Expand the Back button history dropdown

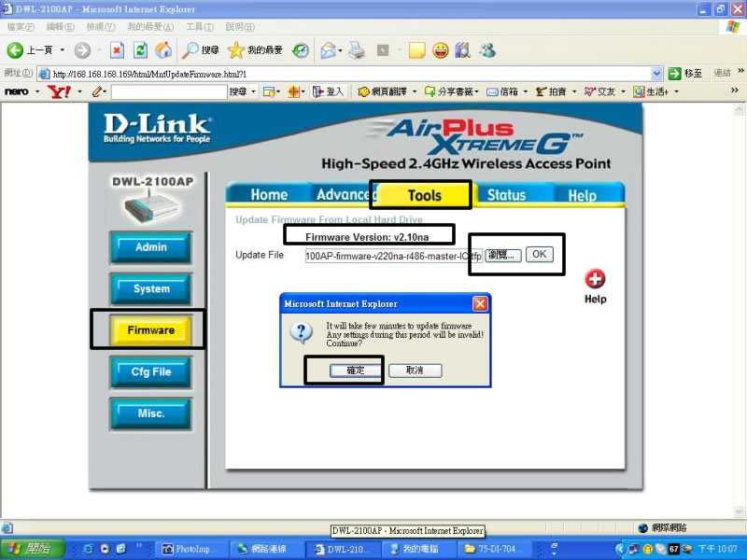(62, 50)
